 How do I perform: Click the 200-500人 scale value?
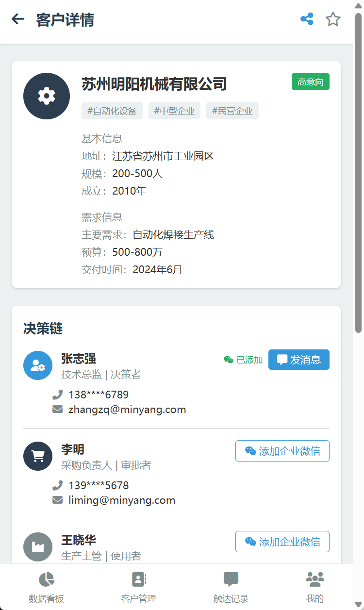pos(137,174)
